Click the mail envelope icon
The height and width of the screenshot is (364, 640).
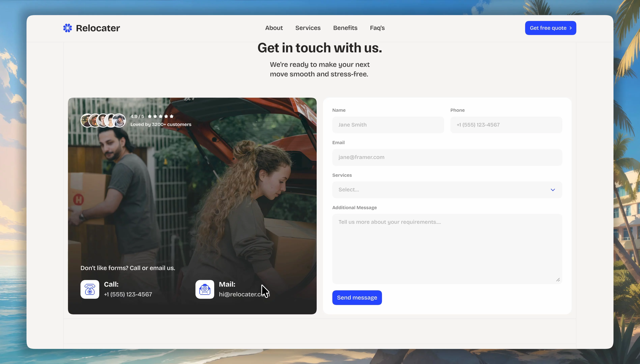[x=205, y=289]
